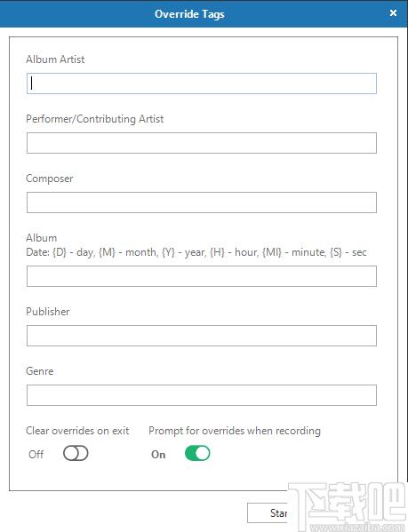
Task: Click the Performer/Contributing Artist label
Action: tap(95, 119)
